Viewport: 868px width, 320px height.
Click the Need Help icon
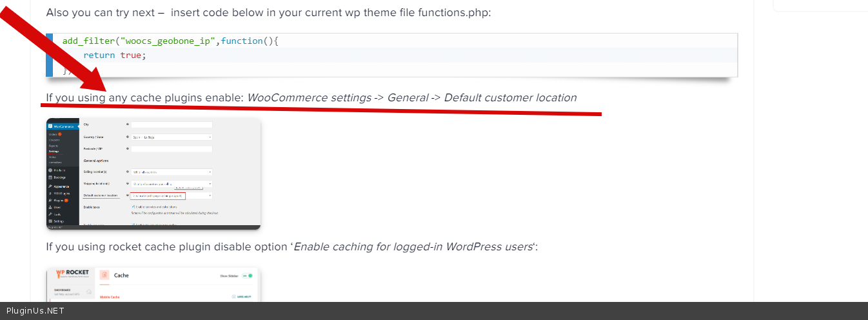[x=233, y=297]
